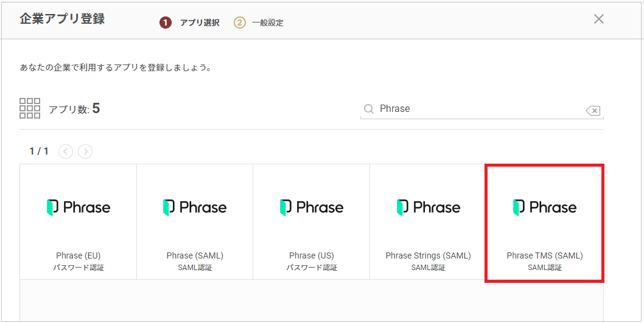Focus the search field containing Phrase
The image size is (644, 323).
[475, 109]
